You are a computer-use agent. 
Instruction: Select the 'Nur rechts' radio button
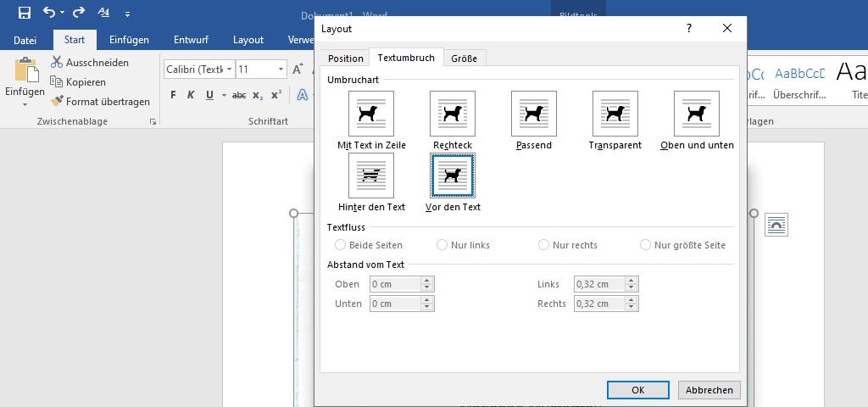coord(544,245)
